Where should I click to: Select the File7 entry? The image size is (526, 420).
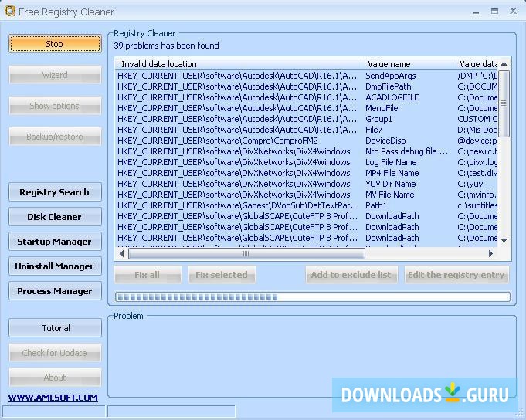(307, 130)
